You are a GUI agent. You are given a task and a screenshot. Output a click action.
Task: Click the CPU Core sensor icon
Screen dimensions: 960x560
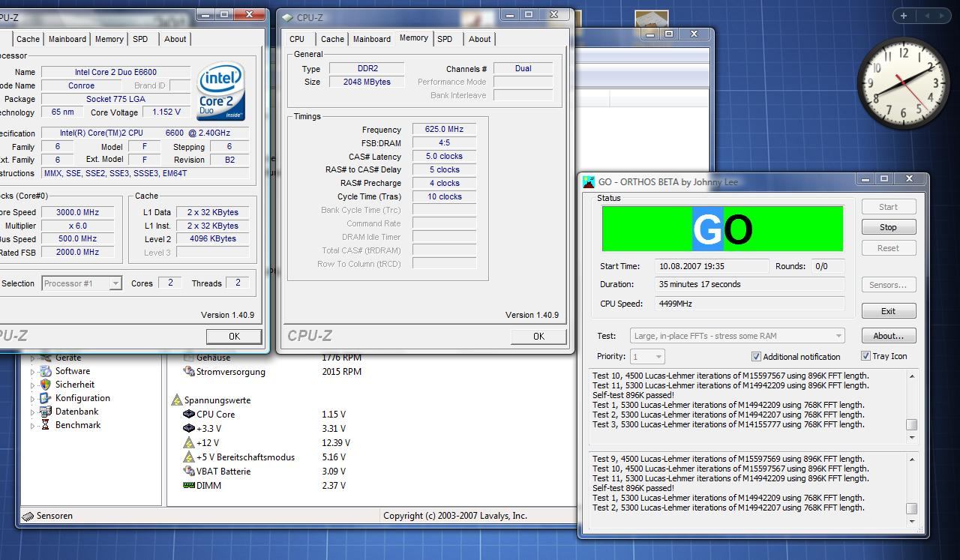click(189, 414)
